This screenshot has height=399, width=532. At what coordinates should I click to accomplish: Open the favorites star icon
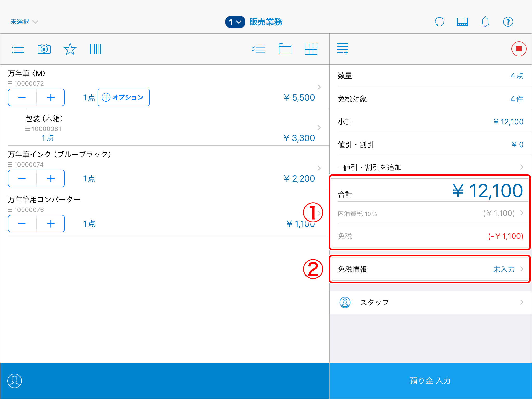coord(70,49)
